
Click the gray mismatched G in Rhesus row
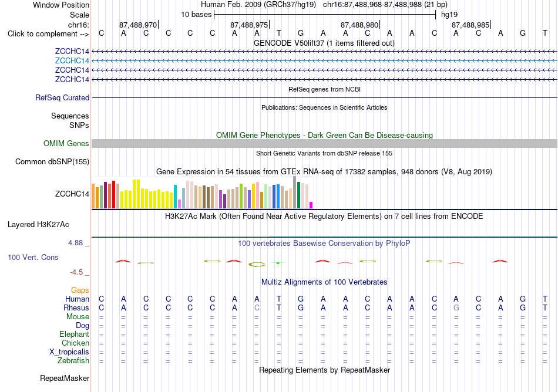(x=456, y=307)
